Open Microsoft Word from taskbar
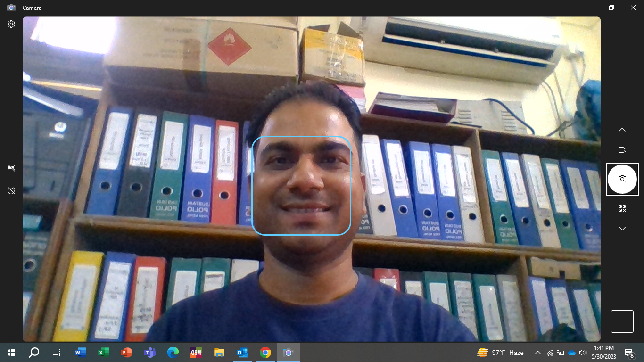 [81, 353]
